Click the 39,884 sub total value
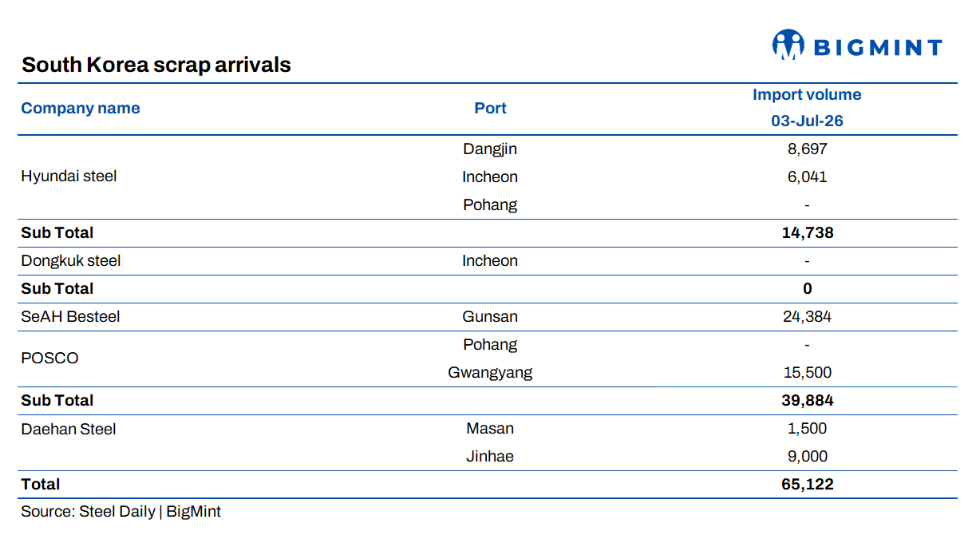The image size is (980, 543). pos(807,401)
